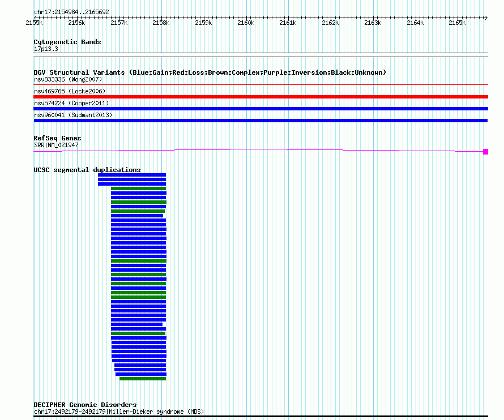Viewport: 504px width, 420px height.
Task: Click the 2164k ruler tick label
Action: [415, 23]
